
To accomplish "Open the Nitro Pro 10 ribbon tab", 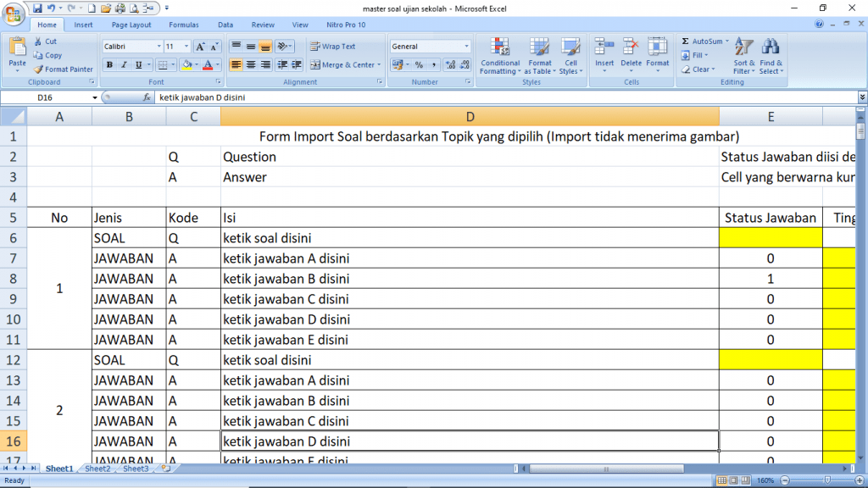I will pos(346,25).
